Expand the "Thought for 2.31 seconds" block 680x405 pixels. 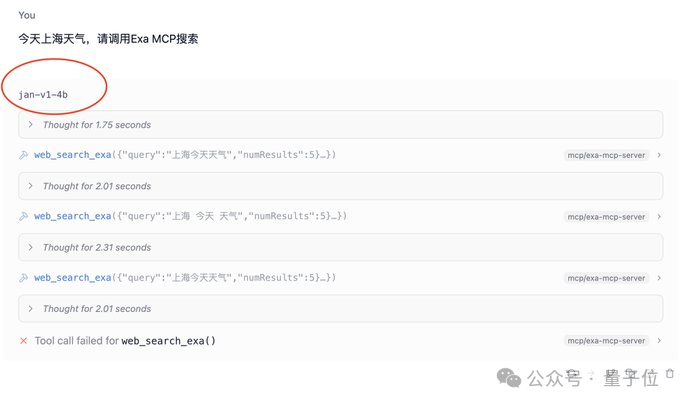340,248
